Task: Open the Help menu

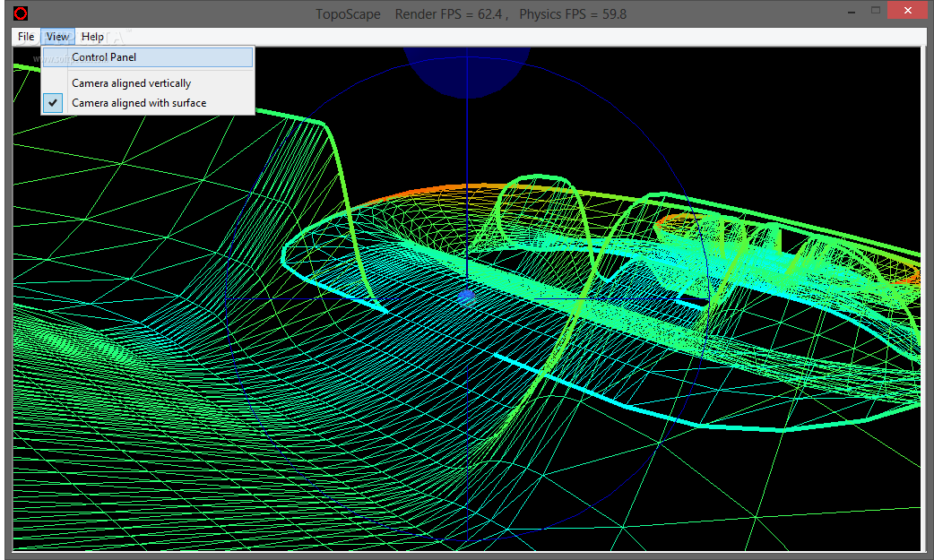Action: [x=92, y=37]
